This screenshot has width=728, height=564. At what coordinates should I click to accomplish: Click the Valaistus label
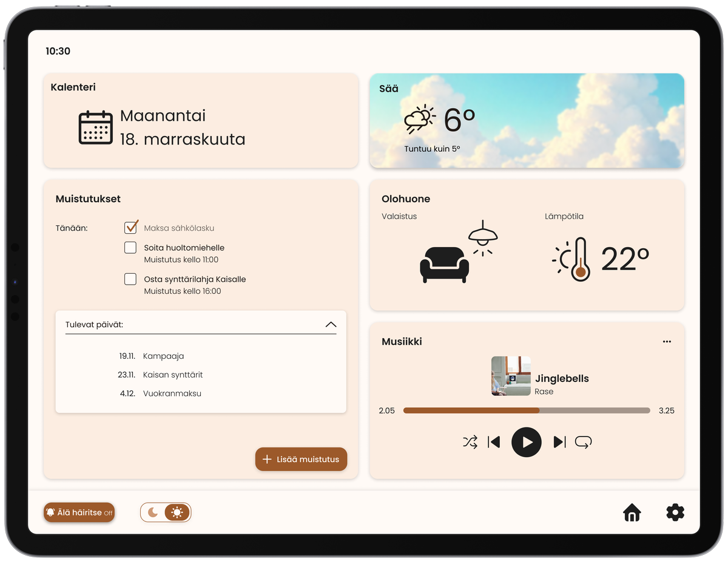[399, 216]
